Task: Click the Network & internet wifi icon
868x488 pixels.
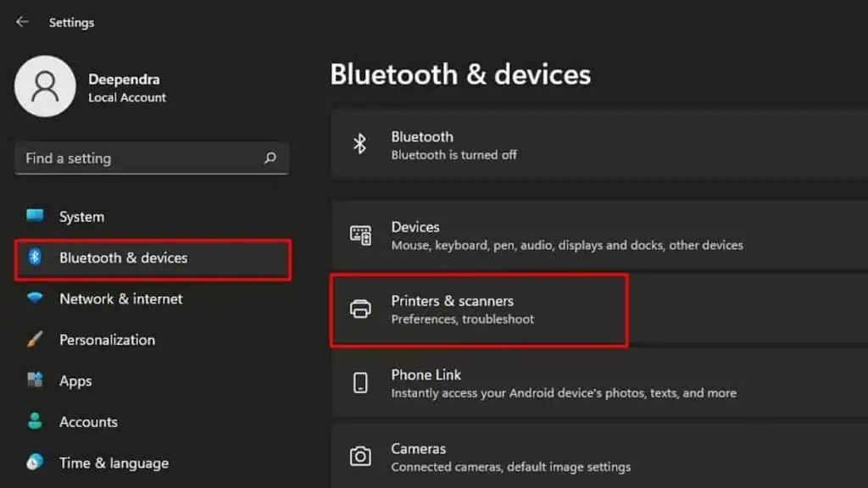Action: 35,298
